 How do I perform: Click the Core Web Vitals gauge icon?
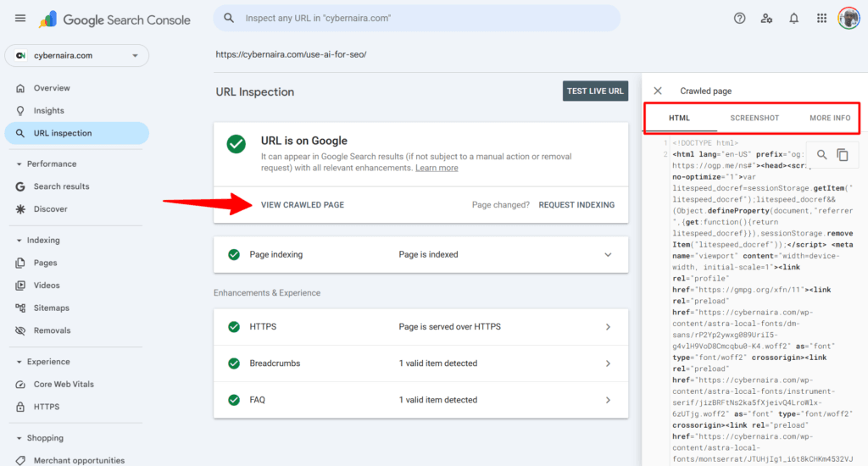pos(20,384)
